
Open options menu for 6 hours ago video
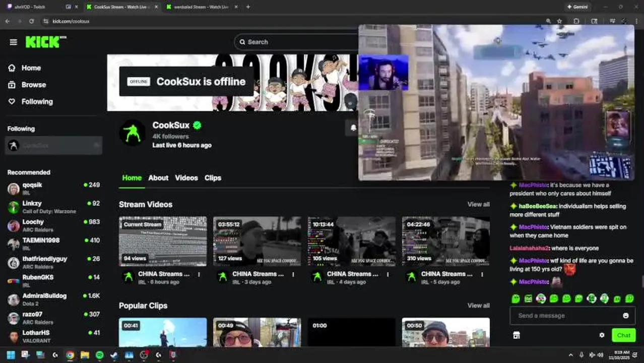199,275
